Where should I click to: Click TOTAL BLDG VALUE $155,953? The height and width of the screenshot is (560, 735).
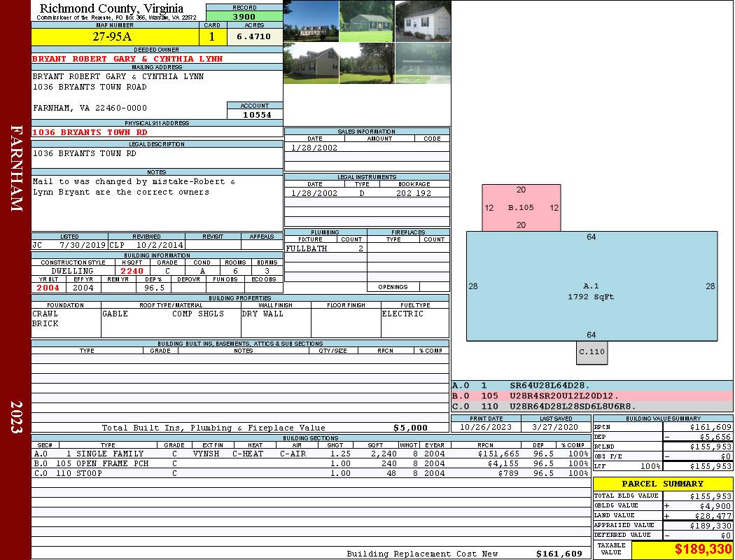(x=710, y=496)
